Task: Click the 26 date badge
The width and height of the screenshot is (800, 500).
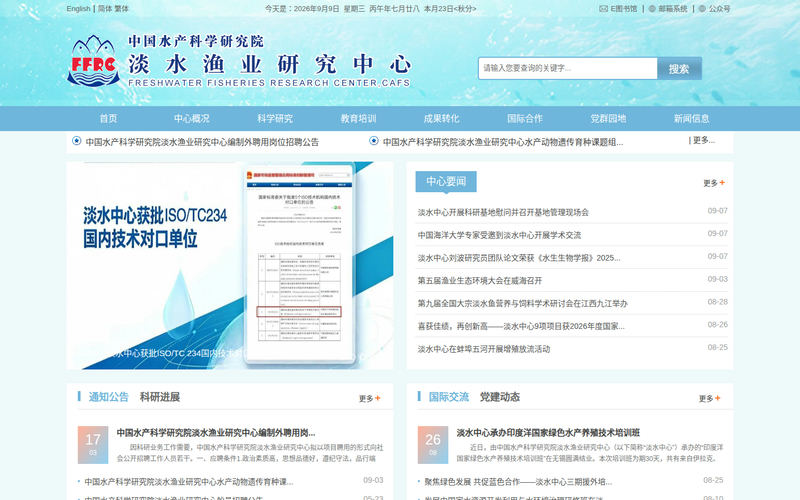Action: pyautogui.click(x=433, y=444)
